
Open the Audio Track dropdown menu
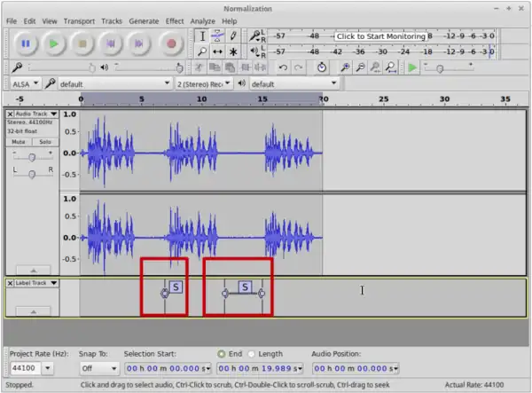pyautogui.click(x=53, y=114)
